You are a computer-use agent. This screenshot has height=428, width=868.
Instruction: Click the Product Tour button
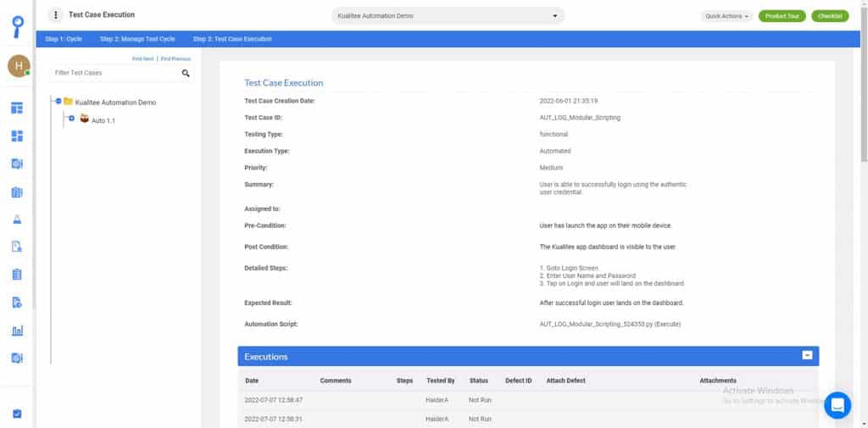(782, 16)
